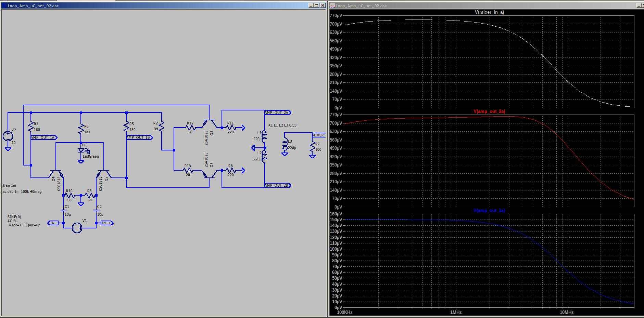The image size is (644, 318).
Task: Click resistor R3 68 symbol
Action: tap(89, 195)
